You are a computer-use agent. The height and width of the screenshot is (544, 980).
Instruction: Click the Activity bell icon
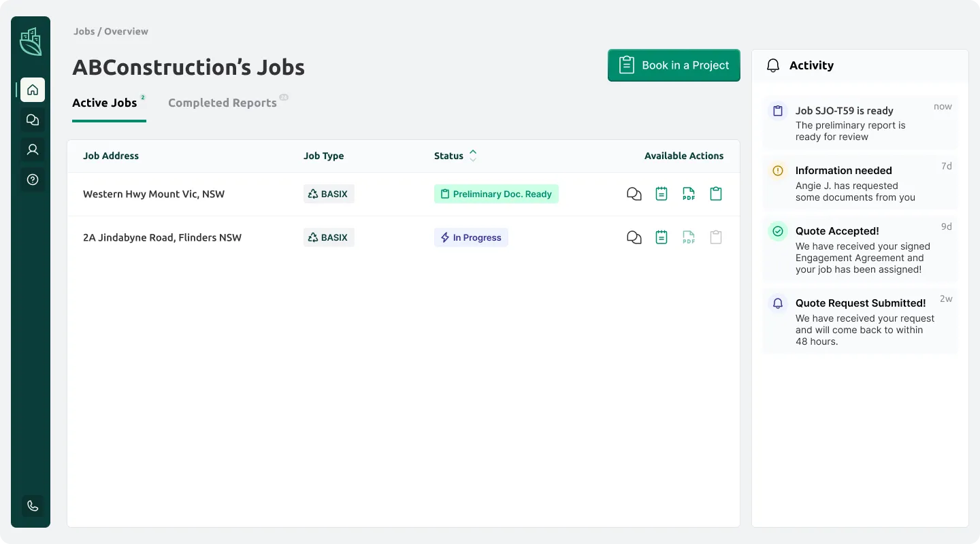[773, 65]
